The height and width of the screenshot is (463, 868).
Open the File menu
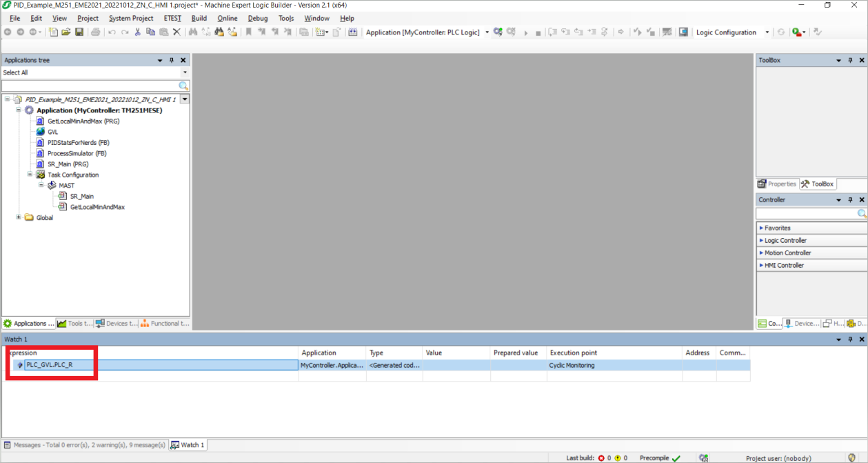14,19
